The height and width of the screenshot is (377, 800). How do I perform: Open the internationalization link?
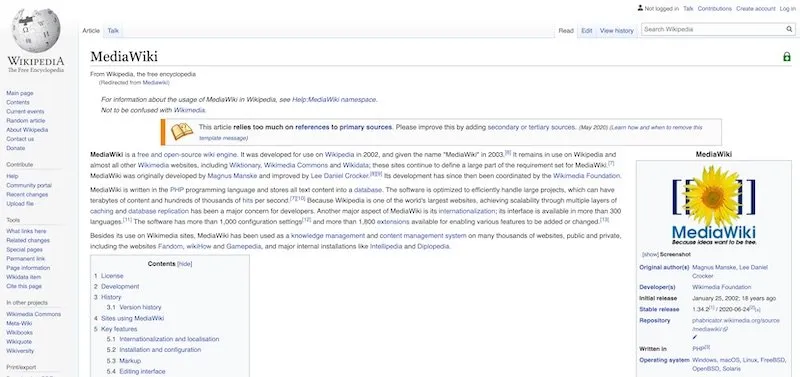467,211
